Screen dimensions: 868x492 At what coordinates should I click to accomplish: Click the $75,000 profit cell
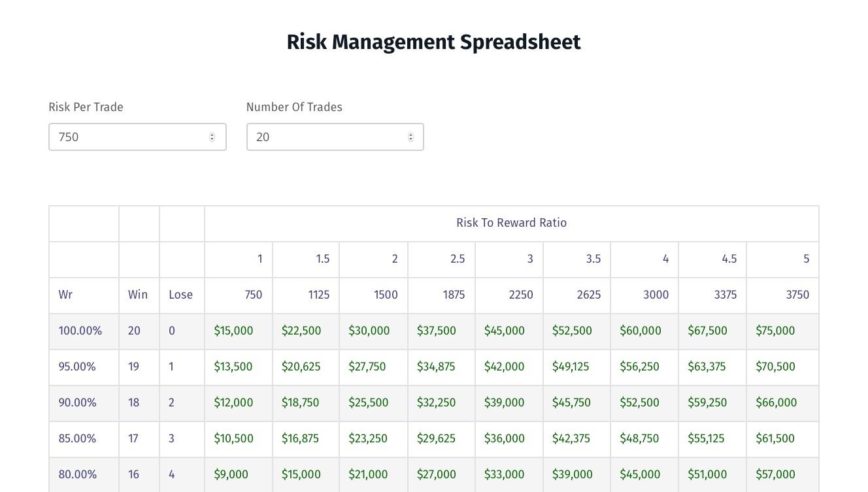[x=775, y=331]
